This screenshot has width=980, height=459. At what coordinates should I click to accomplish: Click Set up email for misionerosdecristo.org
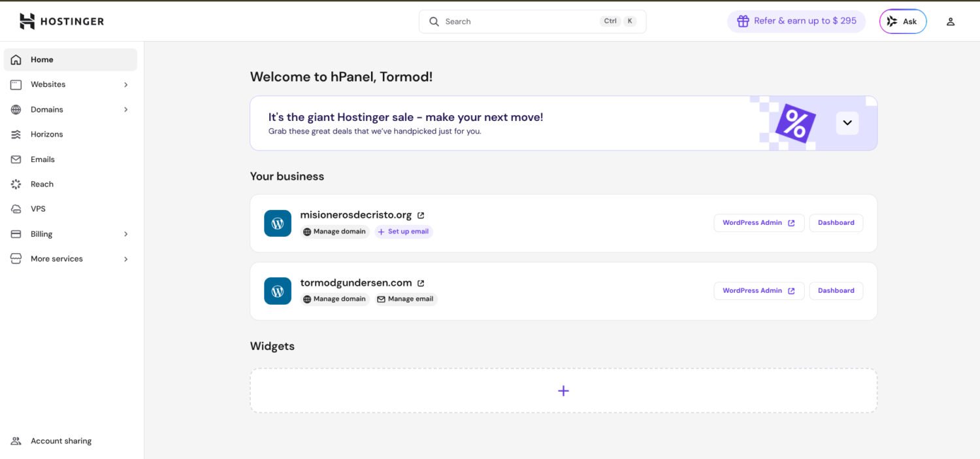click(x=404, y=231)
